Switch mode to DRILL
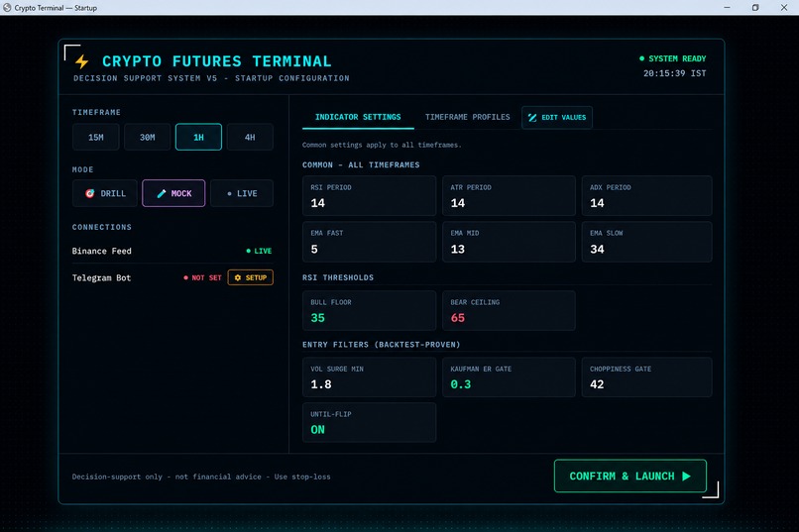This screenshot has height=532, width=799. 105,193
